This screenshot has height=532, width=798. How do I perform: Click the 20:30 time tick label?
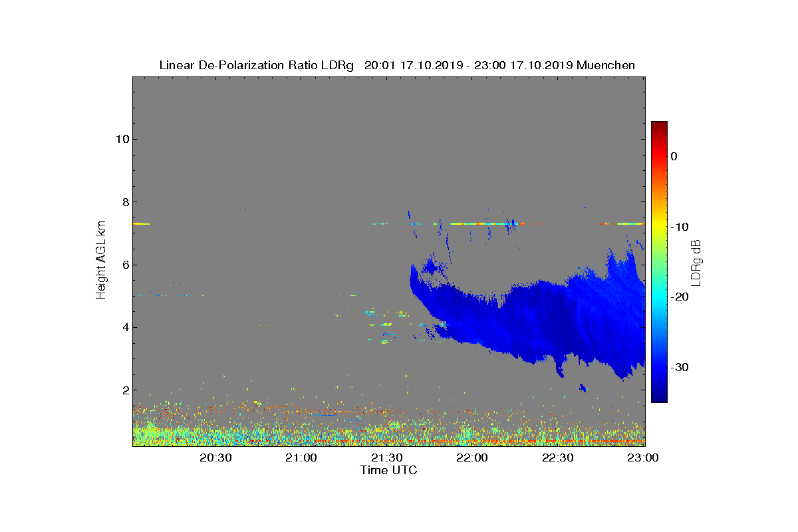click(x=215, y=458)
